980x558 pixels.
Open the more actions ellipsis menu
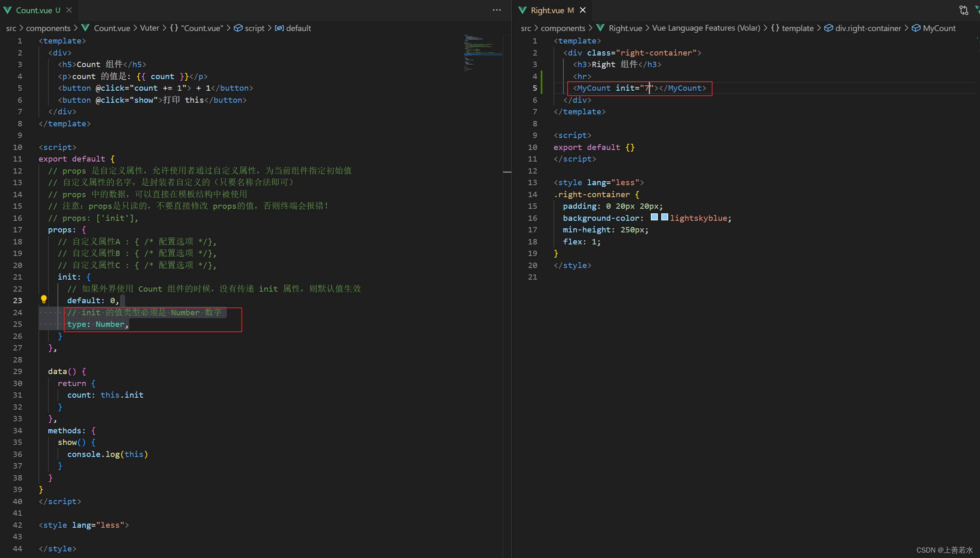click(497, 10)
